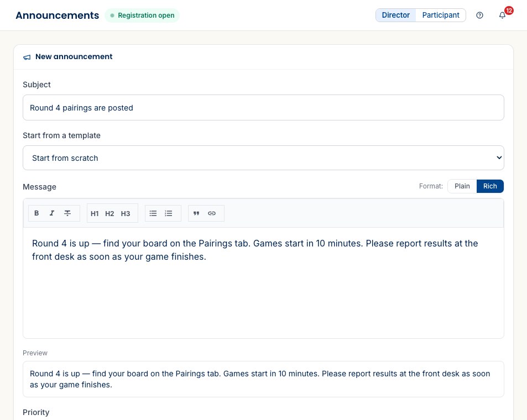Toggle bold formatting in message toolbar
The width and height of the screenshot is (527, 420).
pos(36,213)
